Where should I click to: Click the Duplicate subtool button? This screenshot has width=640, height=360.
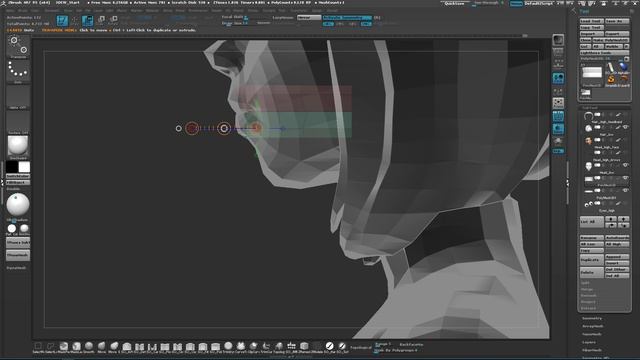point(591,260)
